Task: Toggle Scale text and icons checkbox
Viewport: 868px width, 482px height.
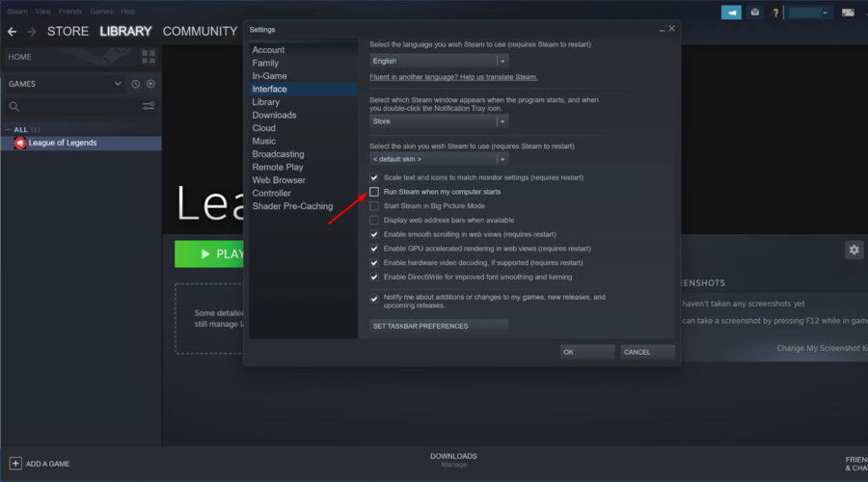Action: coord(374,177)
